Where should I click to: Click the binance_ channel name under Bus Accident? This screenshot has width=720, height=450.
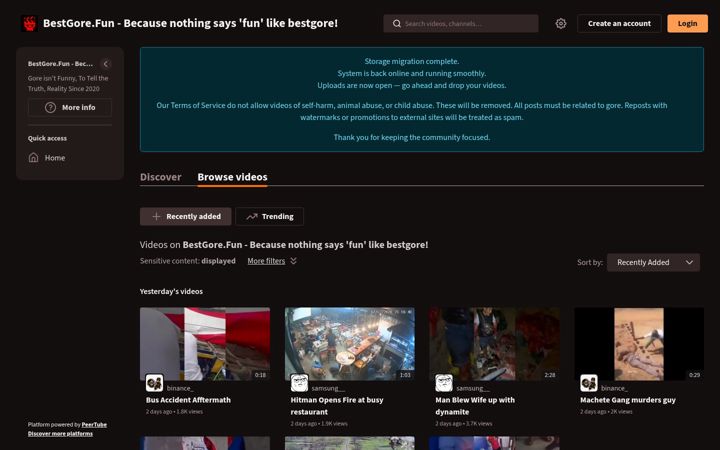[180, 388]
